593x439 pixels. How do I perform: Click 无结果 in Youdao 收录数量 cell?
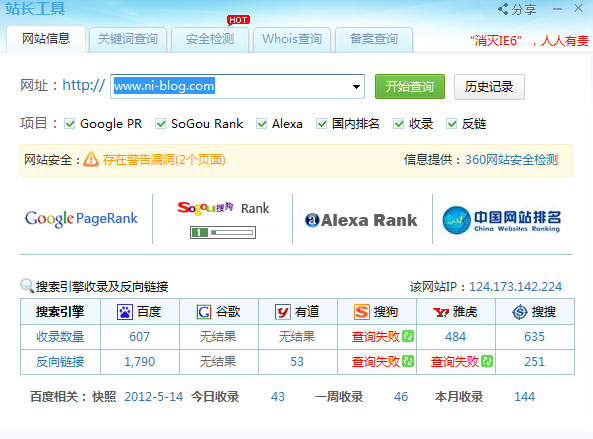[x=297, y=337]
